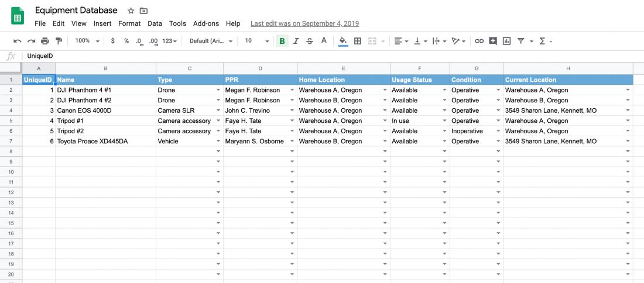Viewport: 644px width, 283px height.
Task: Format as currency with dollar icon
Action: point(113,41)
